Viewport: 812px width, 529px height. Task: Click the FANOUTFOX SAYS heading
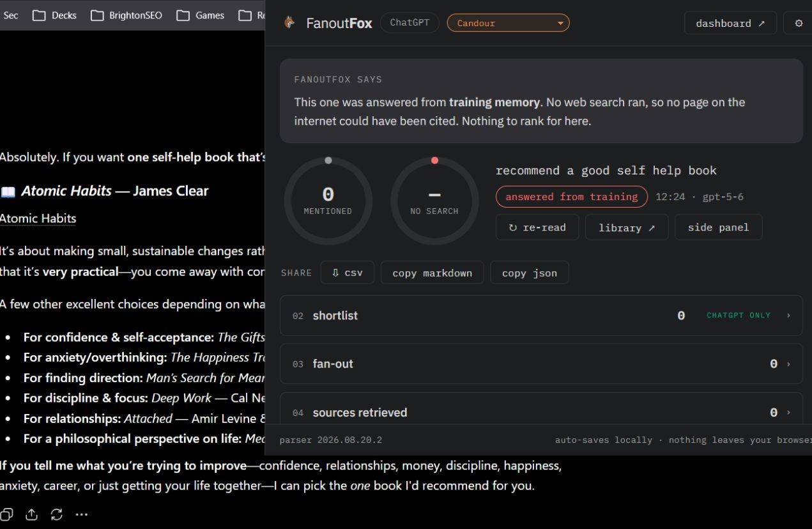[x=338, y=80]
